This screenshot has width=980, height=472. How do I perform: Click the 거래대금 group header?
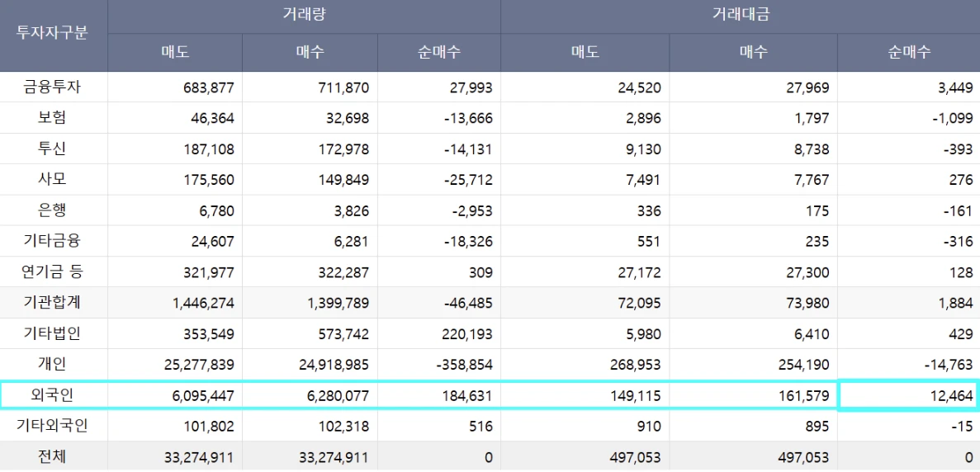[740, 16]
